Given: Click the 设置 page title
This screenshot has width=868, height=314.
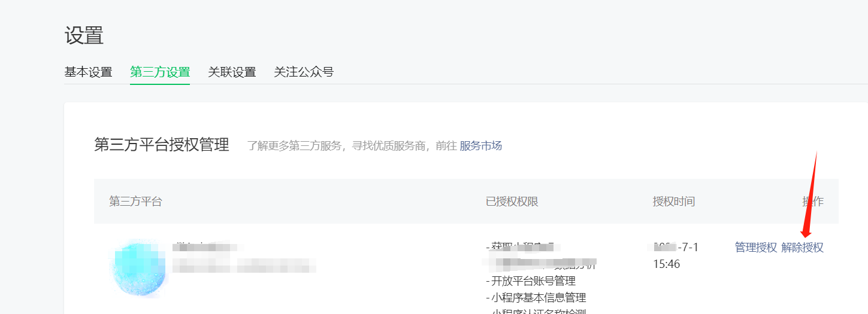Looking at the screenshot, I should [x=84, y=35].
